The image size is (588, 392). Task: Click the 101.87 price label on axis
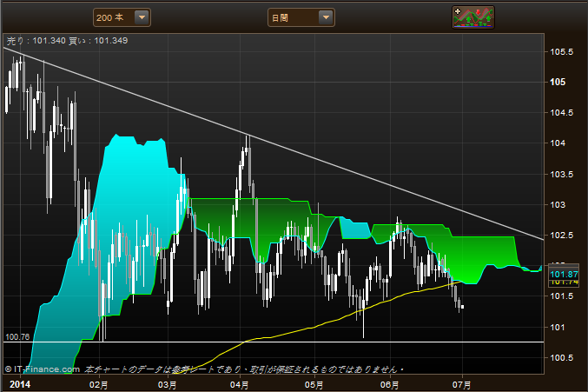pos(564,274)
